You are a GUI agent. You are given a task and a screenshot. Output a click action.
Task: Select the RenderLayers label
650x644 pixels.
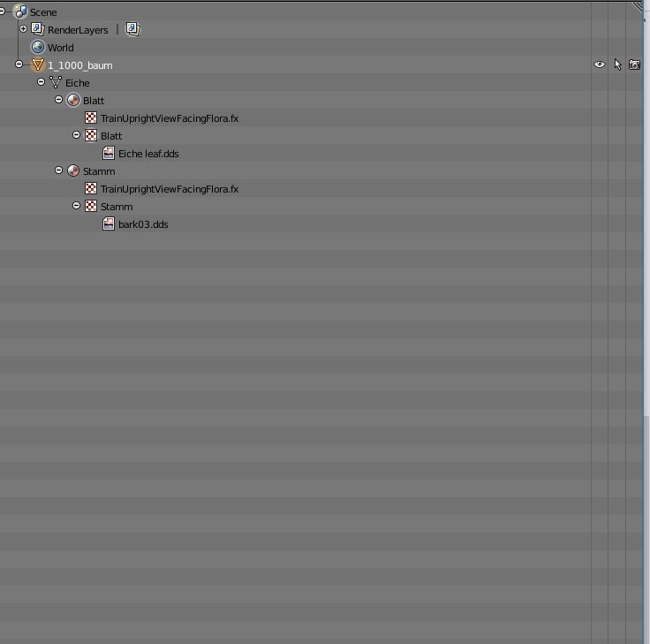click(78, 30)
